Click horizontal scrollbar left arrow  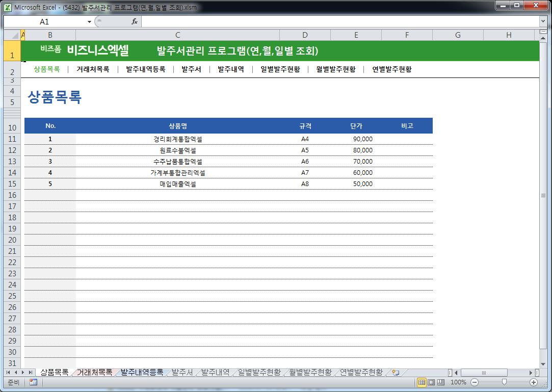pyautogui.click(x=456, y=373)
